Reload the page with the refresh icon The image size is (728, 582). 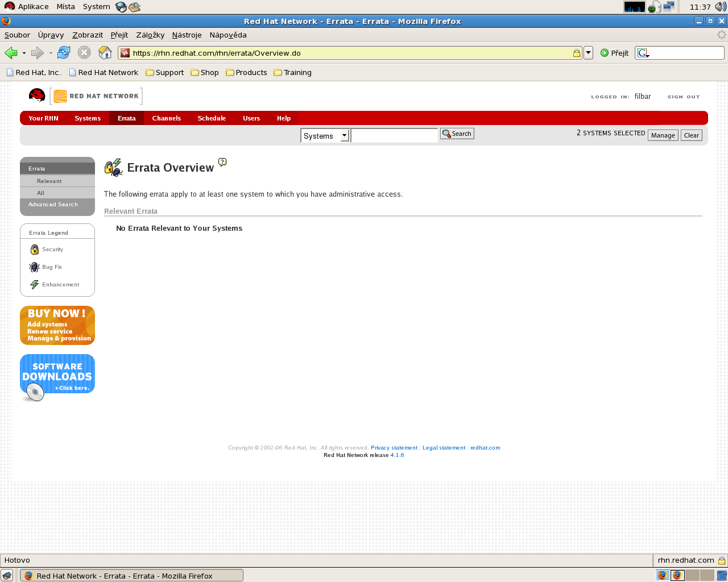tap(64, 53)
